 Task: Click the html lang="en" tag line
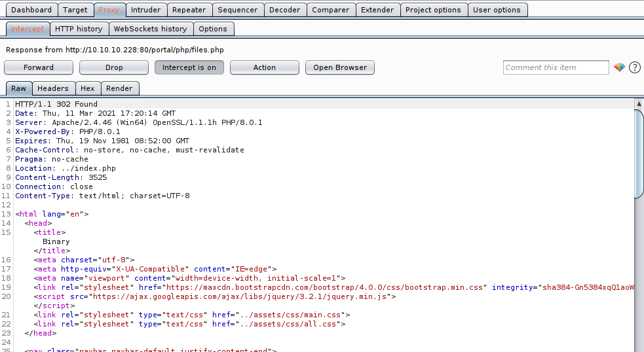pyautogui.click(x=52, y=214)
